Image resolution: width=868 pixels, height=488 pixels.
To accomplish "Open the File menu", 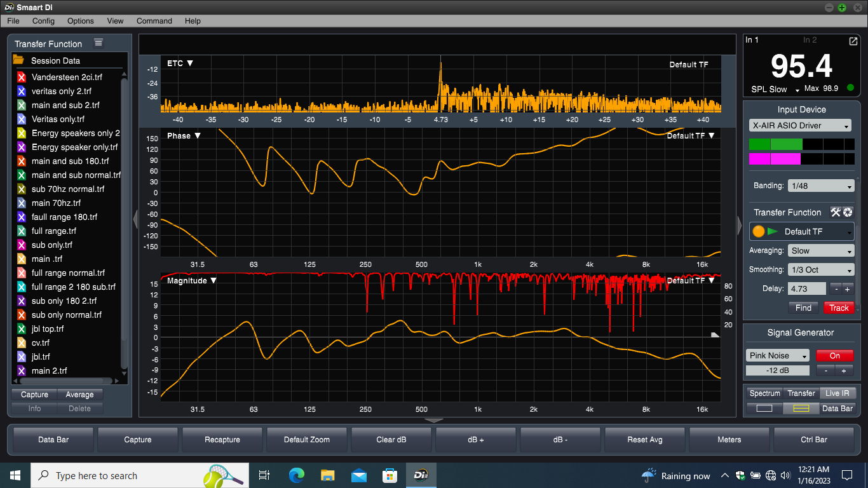I will pos(13,21).
